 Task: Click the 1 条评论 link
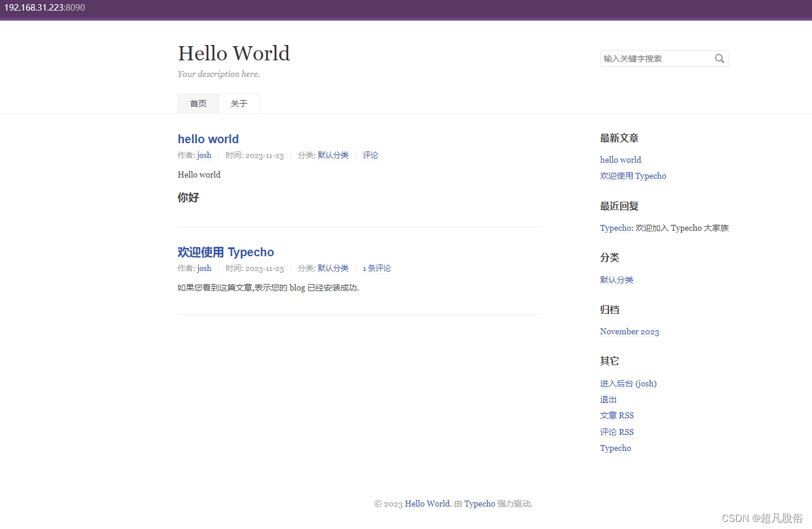(377, 268)
